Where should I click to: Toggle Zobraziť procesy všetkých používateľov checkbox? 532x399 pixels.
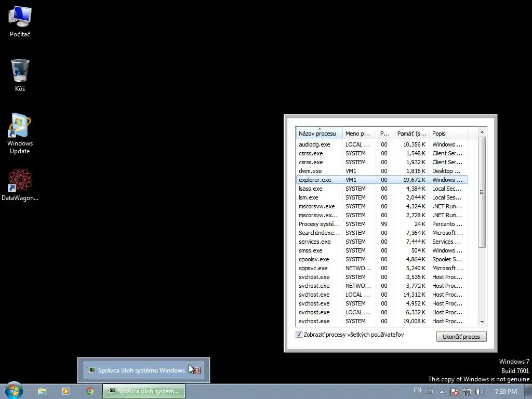[299, 335]
